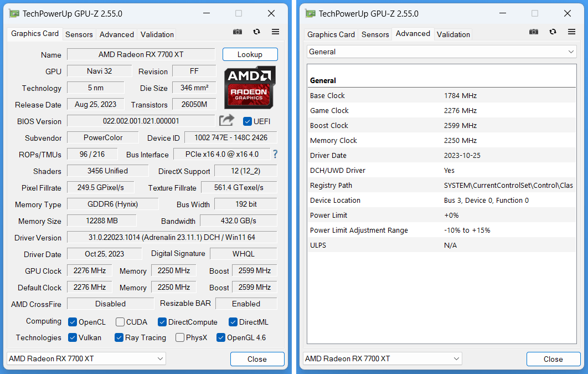This screenshot has height=374, width=588.
Task: Open the General category dropdown in Advanced tab
Action: click(441, 52)
